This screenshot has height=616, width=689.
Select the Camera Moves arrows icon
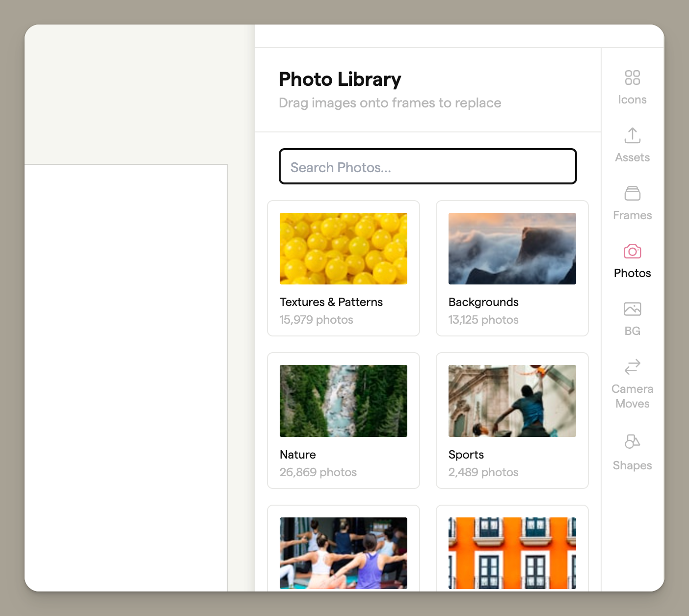pos(632,367)
